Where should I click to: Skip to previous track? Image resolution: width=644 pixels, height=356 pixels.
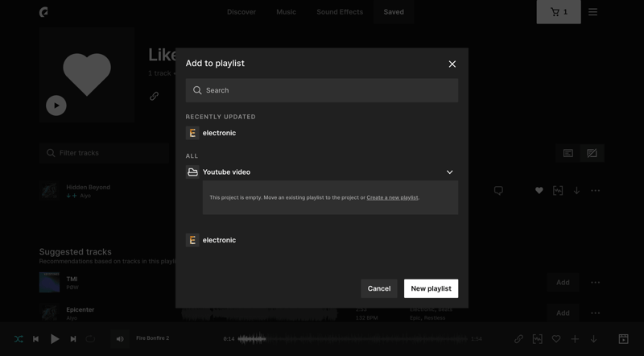click(35, 339)
